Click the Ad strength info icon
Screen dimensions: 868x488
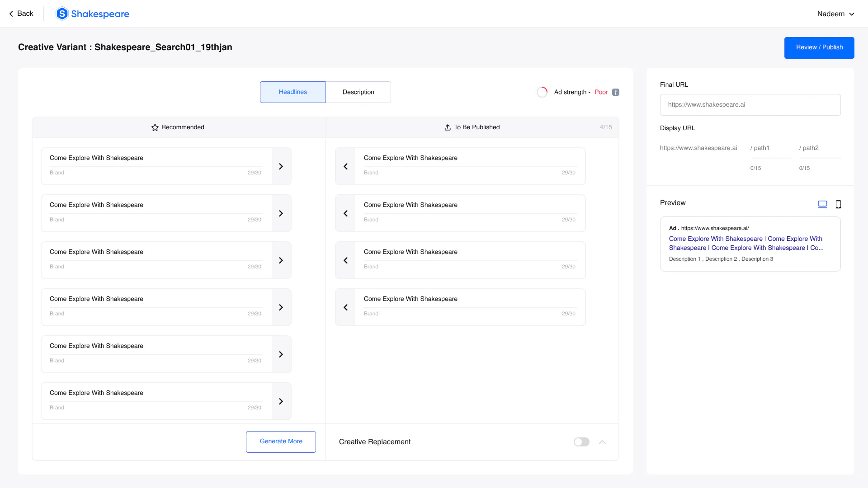tap(616, 92)
